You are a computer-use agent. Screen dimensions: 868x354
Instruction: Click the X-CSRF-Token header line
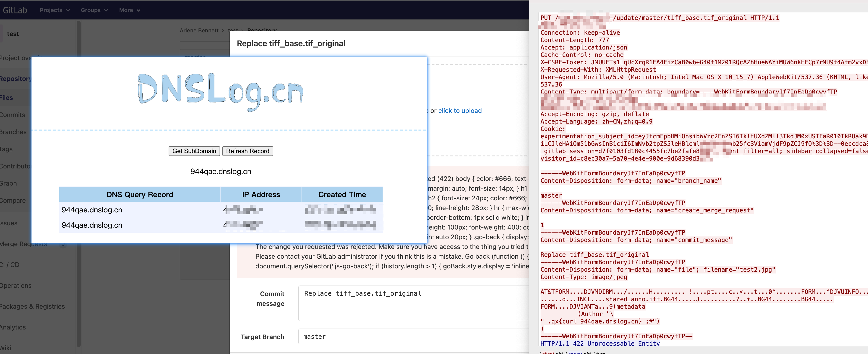click(x=704, y=62)
